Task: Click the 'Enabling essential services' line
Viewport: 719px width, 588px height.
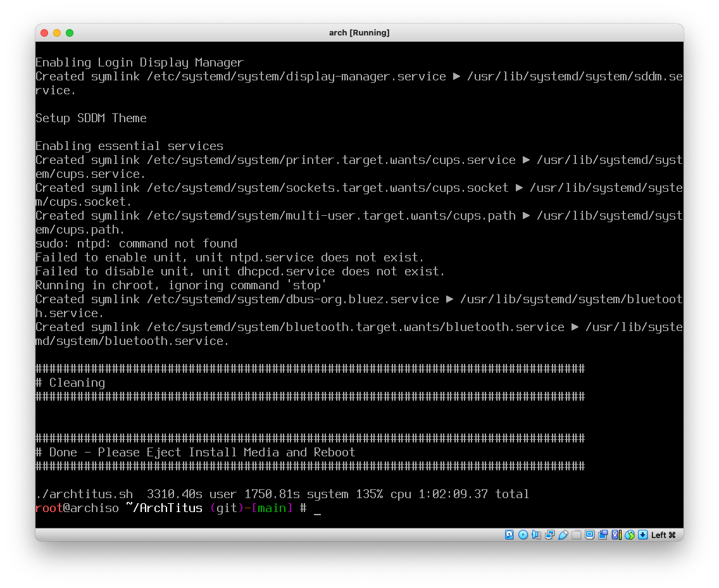Action: pyautogui.click(x=129, y=146)
